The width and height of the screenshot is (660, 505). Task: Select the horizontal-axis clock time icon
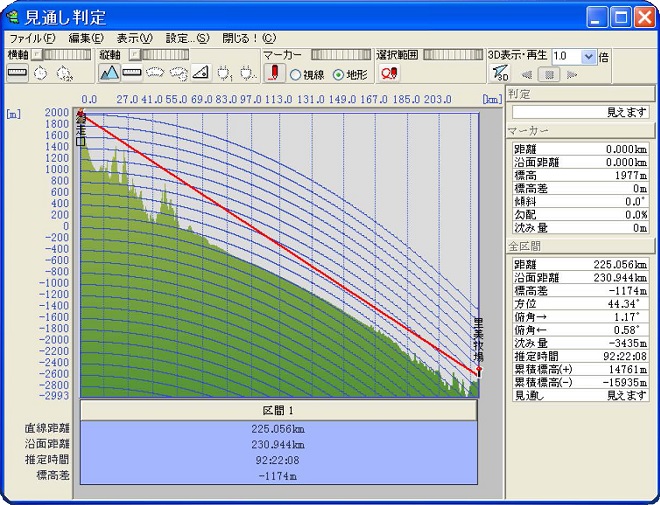(40, 73)
